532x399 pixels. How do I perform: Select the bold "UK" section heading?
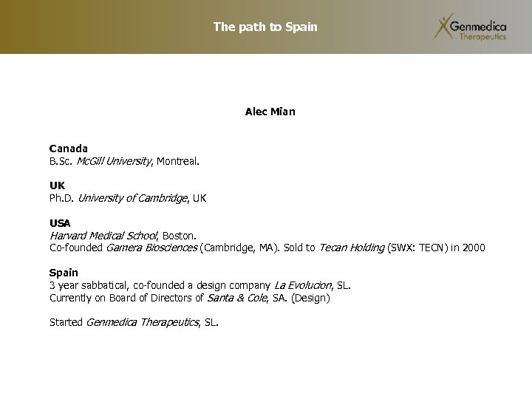[57, 186]
